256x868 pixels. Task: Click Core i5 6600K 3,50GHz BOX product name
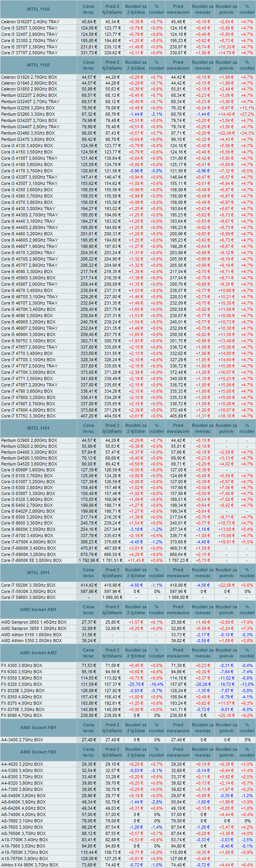click(x=28, y=529)
